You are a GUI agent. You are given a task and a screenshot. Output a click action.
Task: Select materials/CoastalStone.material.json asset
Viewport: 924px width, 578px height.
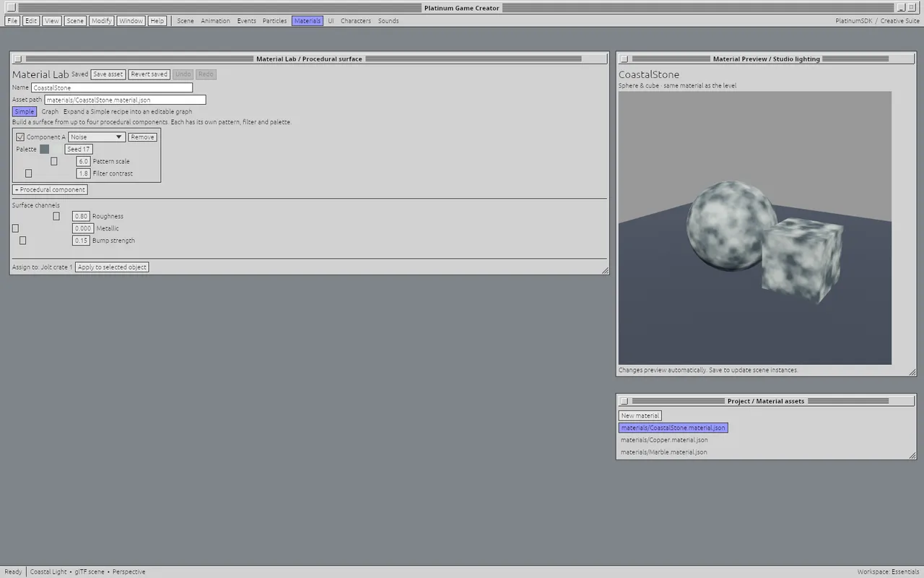(x=673, y=428)
